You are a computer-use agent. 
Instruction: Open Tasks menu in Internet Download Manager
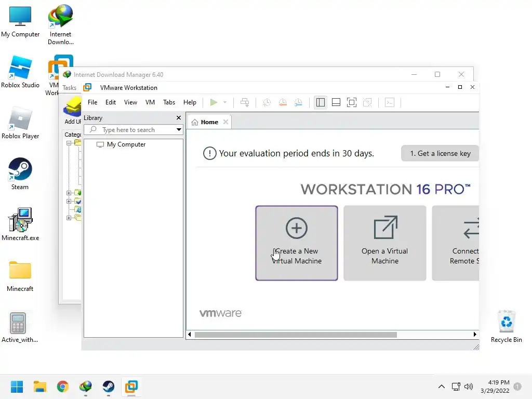(69, 87)
